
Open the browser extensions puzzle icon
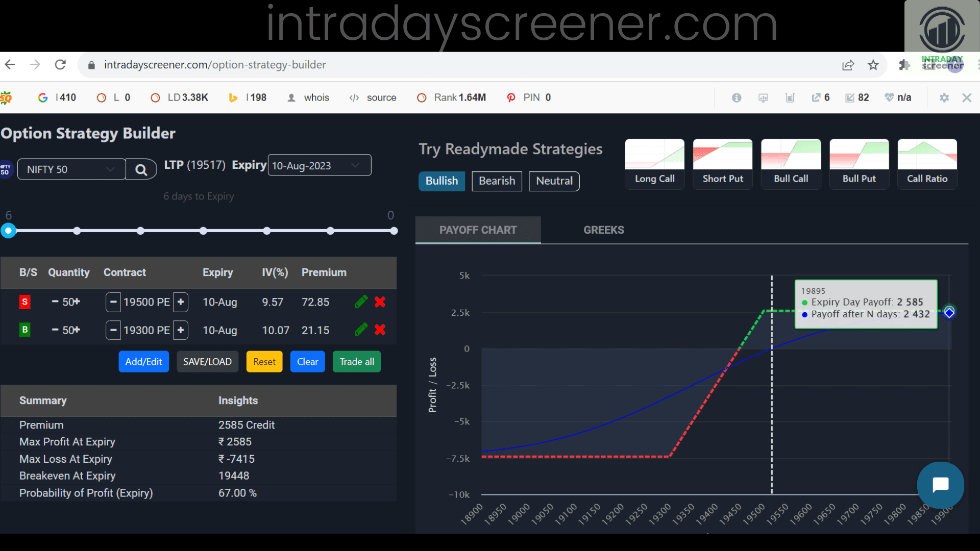904,65
